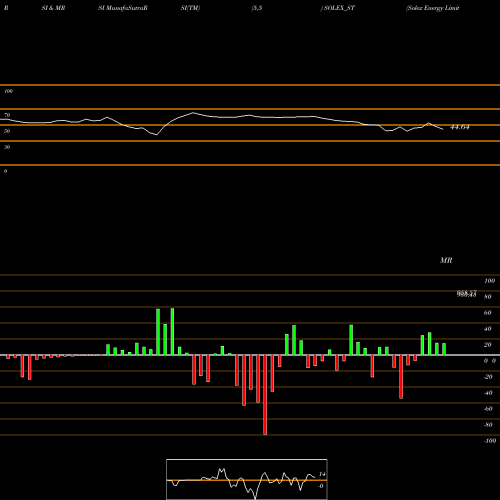Click the 'SI(TM)' header label

click(190, 8)
